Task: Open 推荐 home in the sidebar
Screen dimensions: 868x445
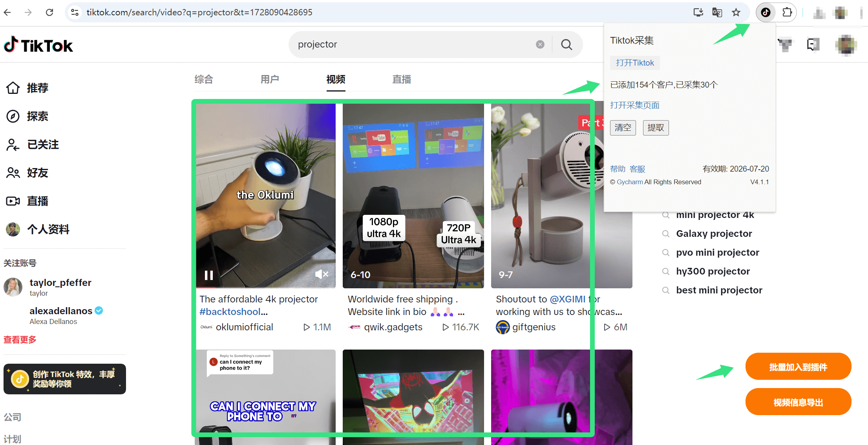Action: coord(27,88)
